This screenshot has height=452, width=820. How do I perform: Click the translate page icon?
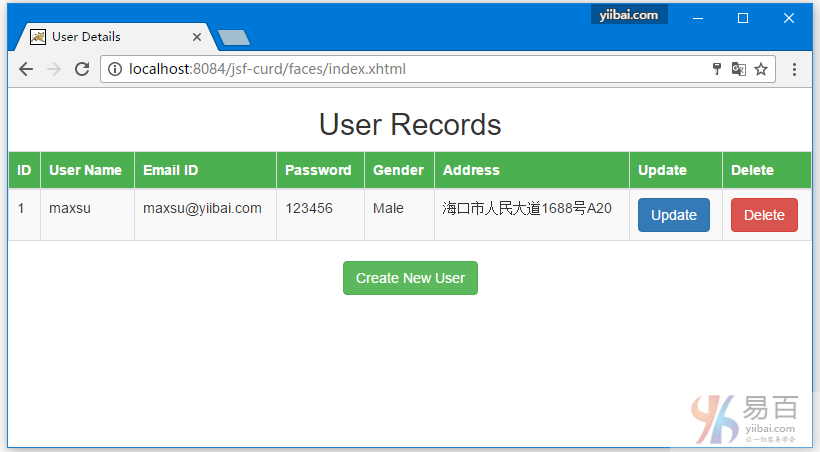739,69
